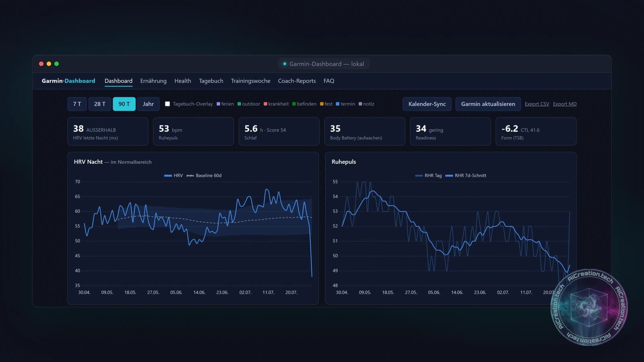This screenshot has height=362, width=644.
Task: Click the Ruhepuls chart title
Action: pos(344,162)
